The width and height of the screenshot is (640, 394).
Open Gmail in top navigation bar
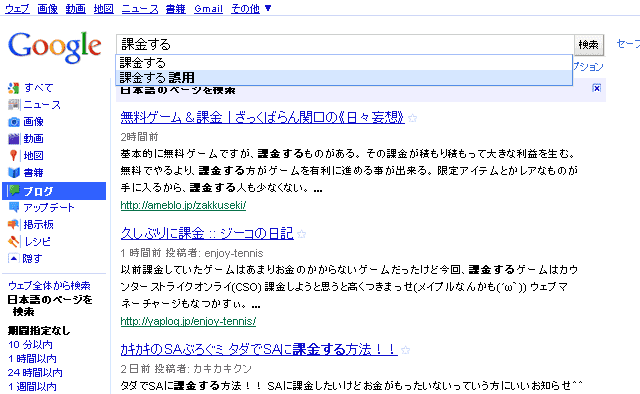(209, 9)
